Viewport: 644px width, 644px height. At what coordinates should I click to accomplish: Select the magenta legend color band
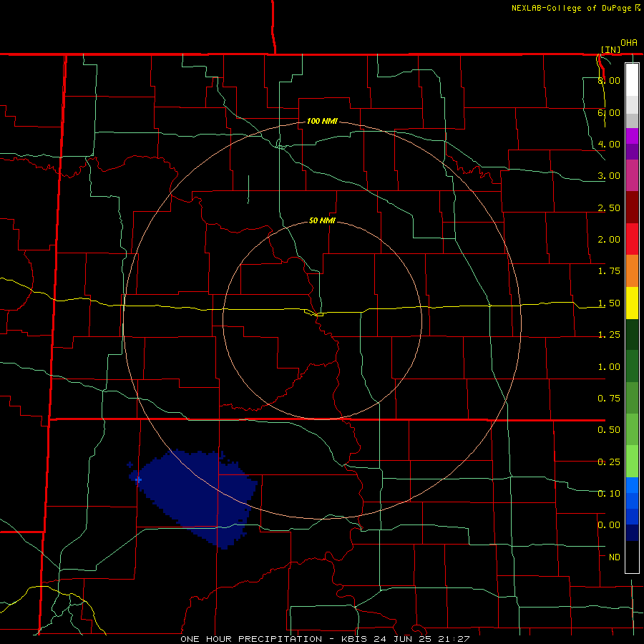[632, 136]
